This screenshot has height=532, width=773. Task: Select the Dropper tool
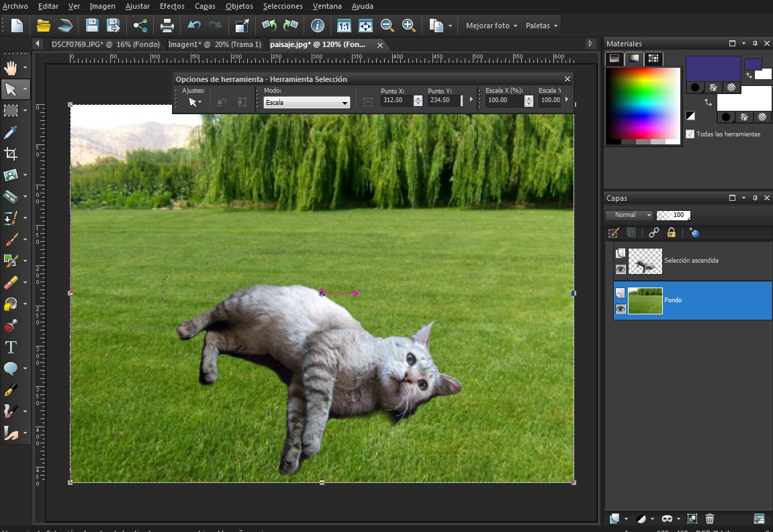11,132
